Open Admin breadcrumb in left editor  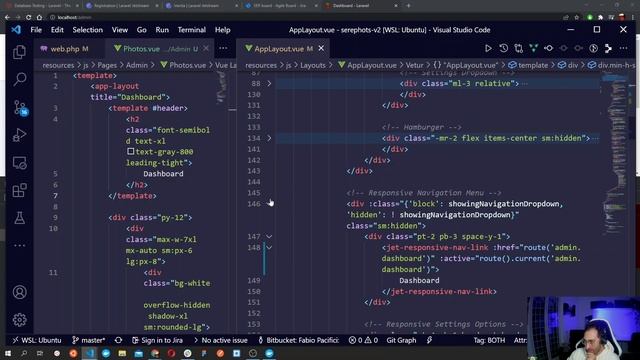(x=136, y=65)
